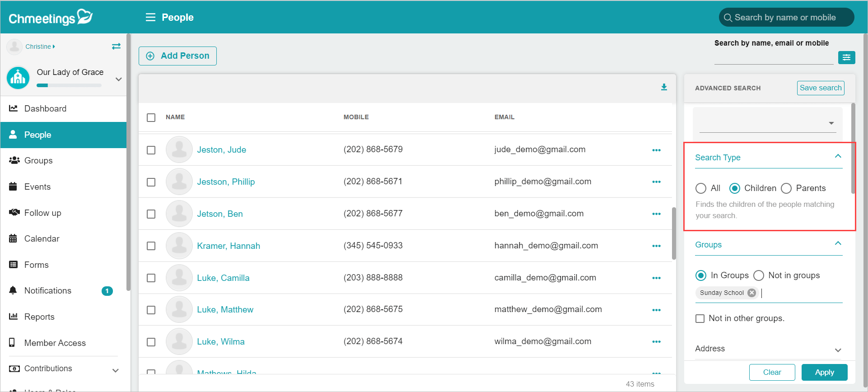
Task: Expand the Address section
Action: (x=838, y=350)
